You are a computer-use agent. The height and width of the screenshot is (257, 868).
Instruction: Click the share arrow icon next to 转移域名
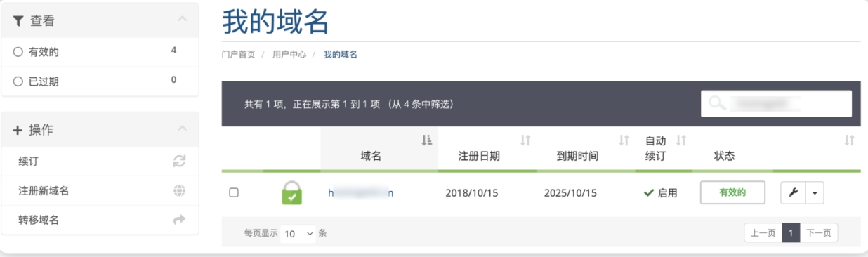click(180, 220)
